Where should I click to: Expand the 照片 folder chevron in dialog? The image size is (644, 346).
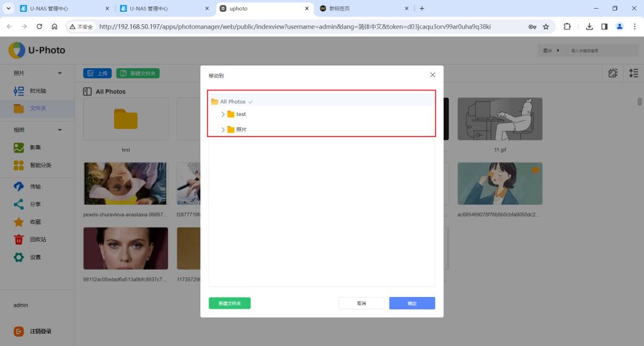[x=223, y=130]
